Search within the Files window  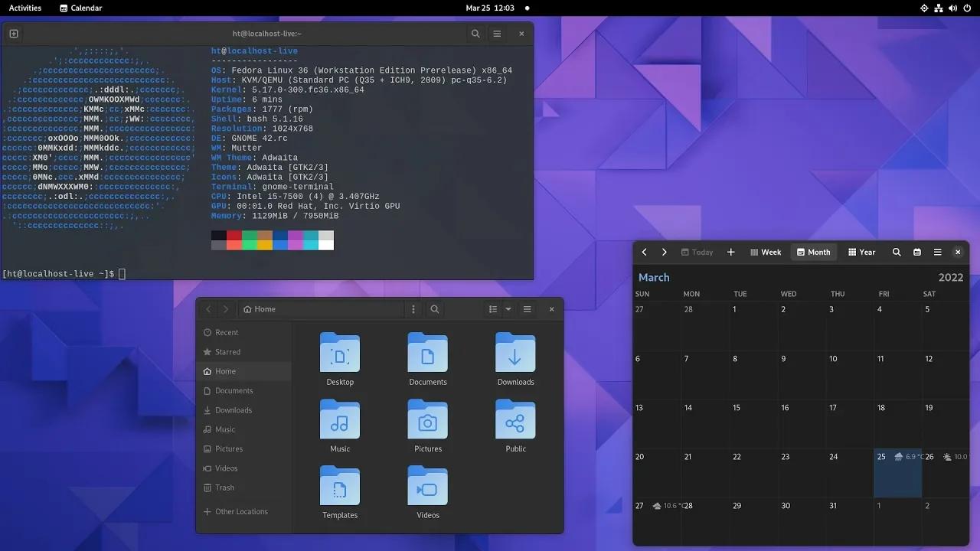(434, 309)
